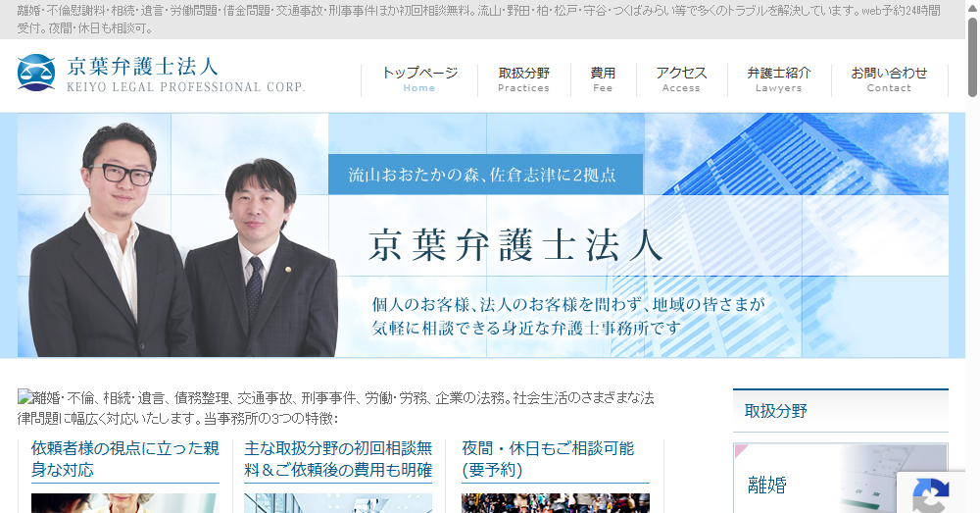980x513 pixels.
Task: Go to トップページ (Home) menu item
Action: [x=419, y=79]
